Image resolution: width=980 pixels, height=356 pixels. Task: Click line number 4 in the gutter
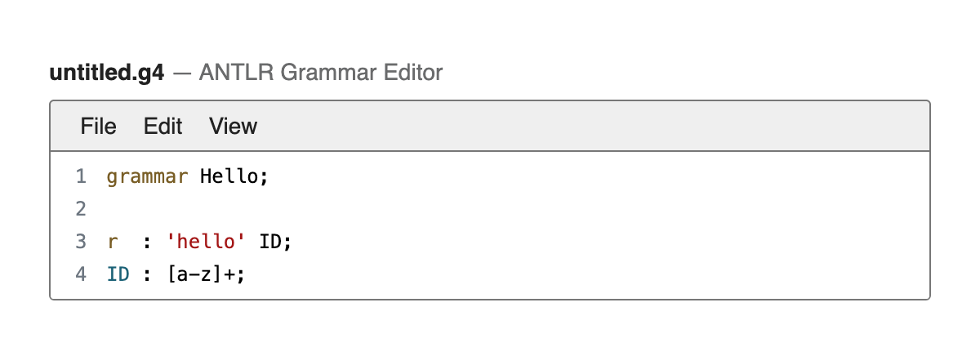(80, 274)
